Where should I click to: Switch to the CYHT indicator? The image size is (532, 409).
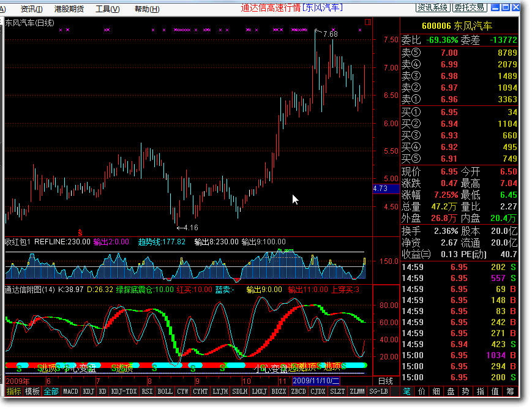(x=200, y=391)
